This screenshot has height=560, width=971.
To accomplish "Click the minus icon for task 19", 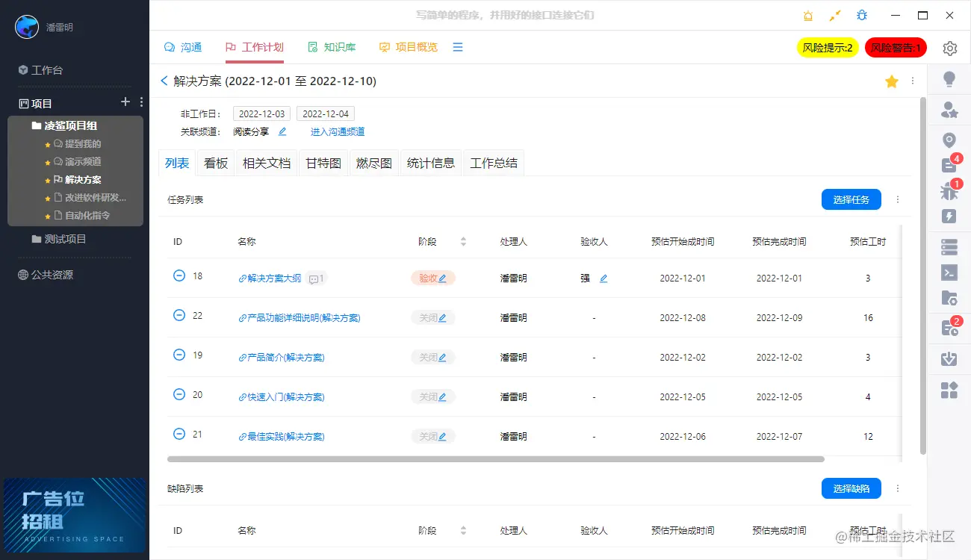I will [x=179, y=355].
